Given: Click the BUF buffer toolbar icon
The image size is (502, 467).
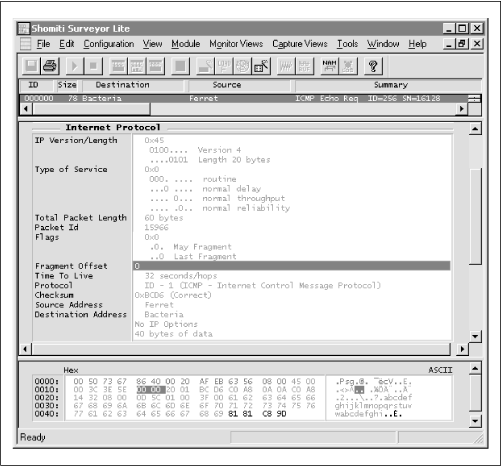Looking at the screenshot, I should click(x=304, y=66).
